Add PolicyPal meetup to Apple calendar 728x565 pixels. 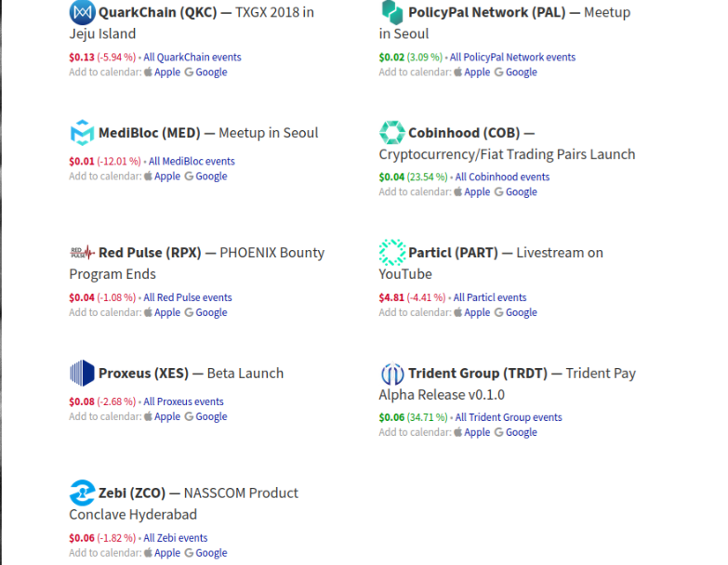[477, 72]
